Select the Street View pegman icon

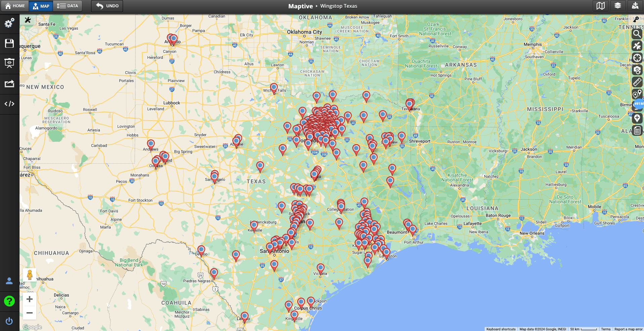[x=30, y=275]
